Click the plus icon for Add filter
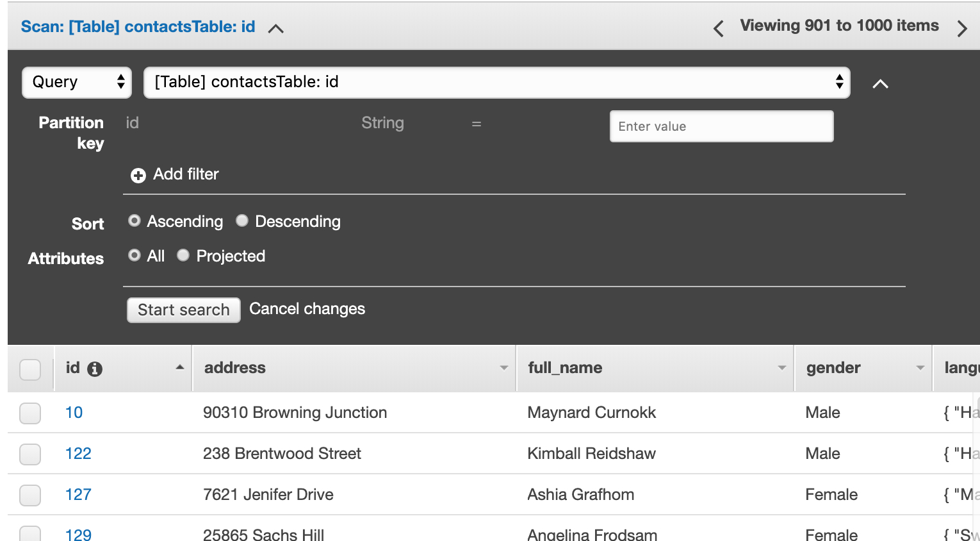Viewport: 980px width, 541px height. 138,175
